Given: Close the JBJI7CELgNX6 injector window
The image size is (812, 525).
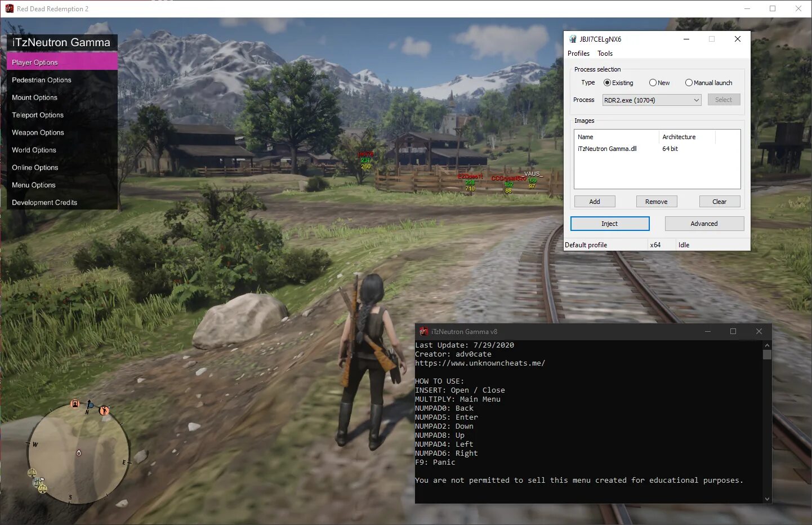Looking at the screenshot, I should click(738, 39).
